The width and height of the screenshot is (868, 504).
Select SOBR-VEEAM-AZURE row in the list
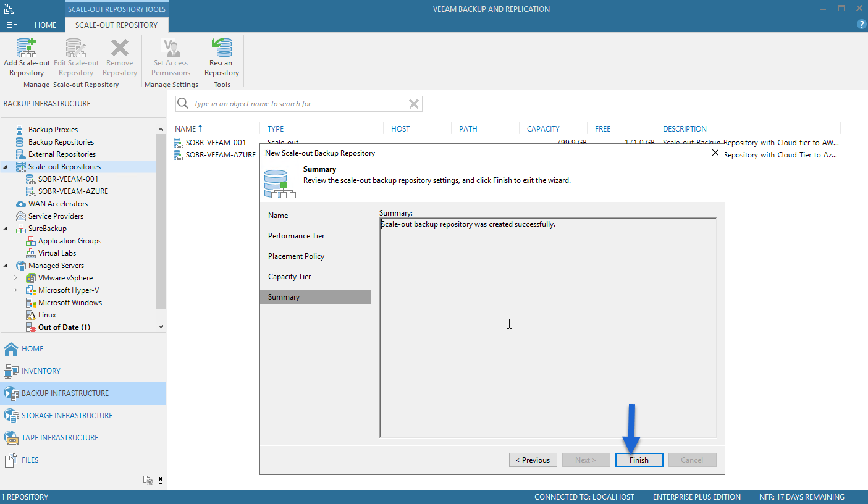coord(216,155)
